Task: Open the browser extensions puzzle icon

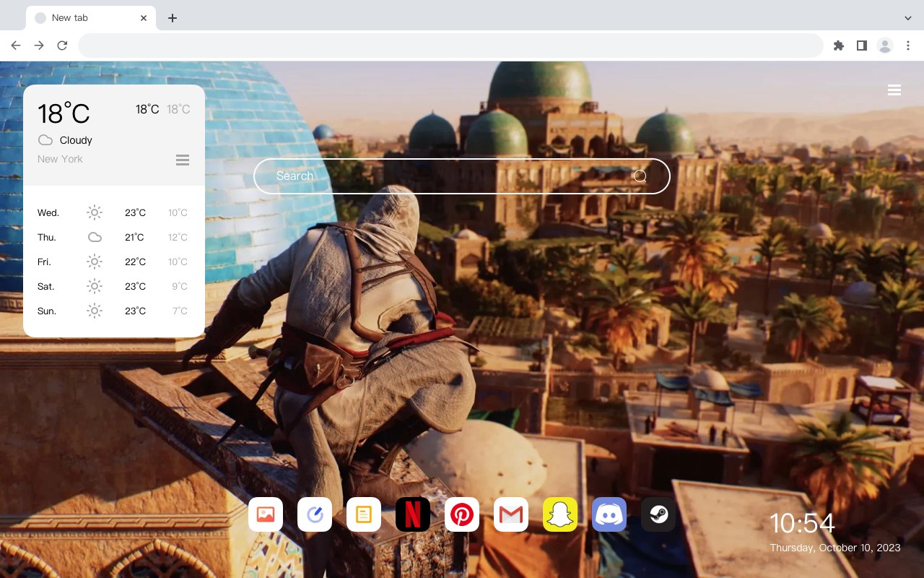Action: point(838,46)
